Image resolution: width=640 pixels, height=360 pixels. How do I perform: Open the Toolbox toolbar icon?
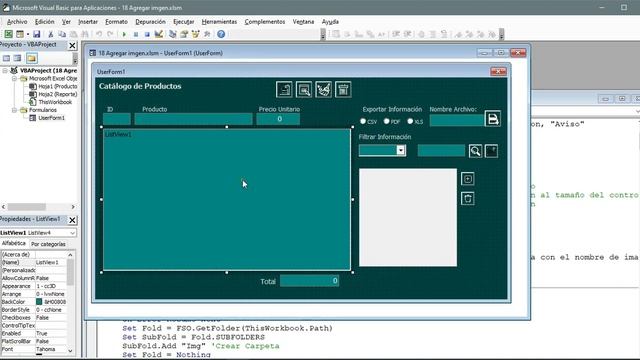(x=207, y=34)
